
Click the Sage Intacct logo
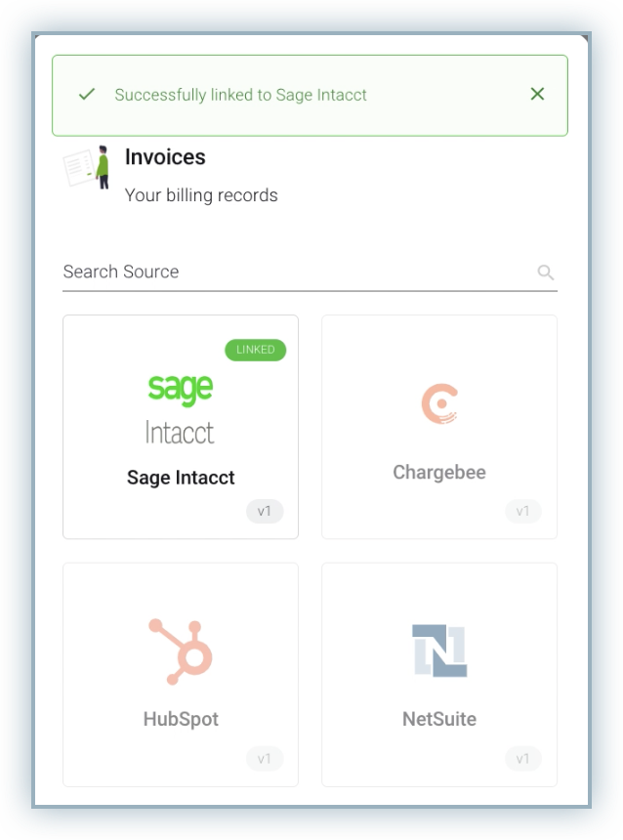point(181,408)
